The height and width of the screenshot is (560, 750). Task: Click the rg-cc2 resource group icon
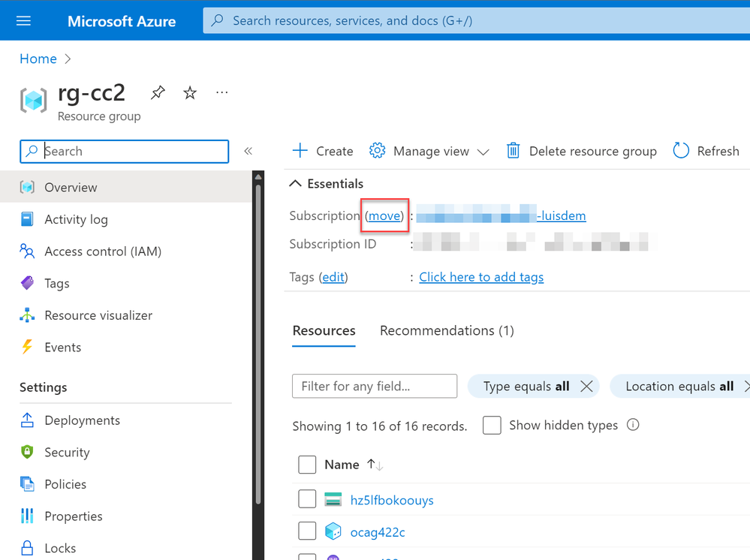[34, 100]
